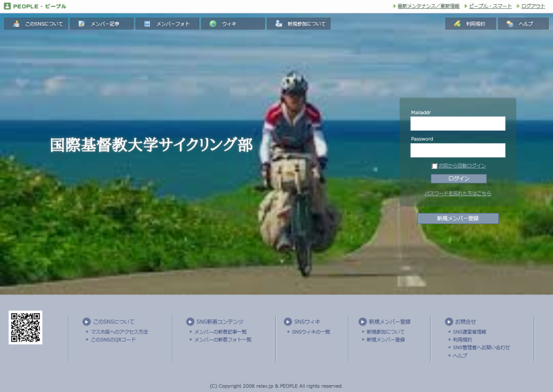
Task: Click the photo icon beside メンバーフォト
Action: click(x=147, y=24)
